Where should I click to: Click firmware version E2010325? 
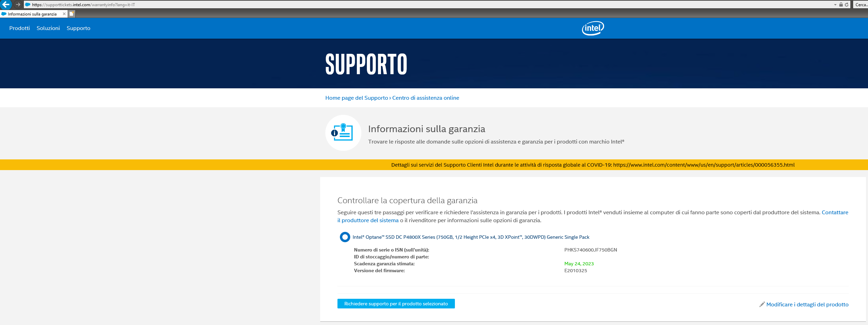pyautogui.click(x=576, y=270)
